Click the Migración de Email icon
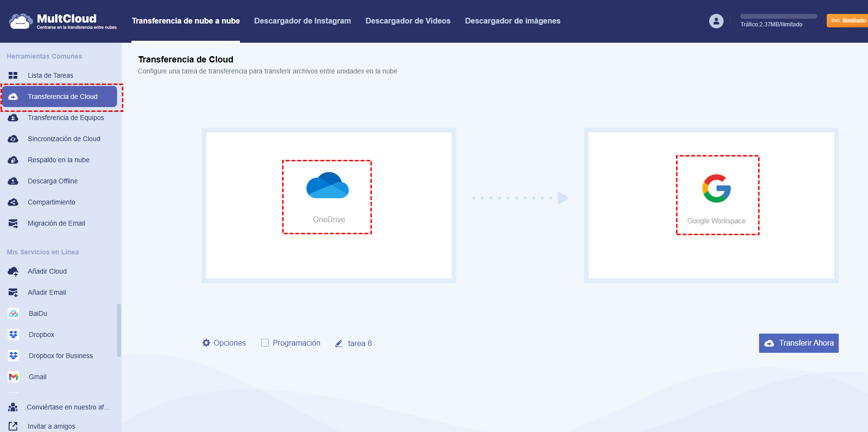Viewport: 868px width, 432px height. [x=13, y=223]
